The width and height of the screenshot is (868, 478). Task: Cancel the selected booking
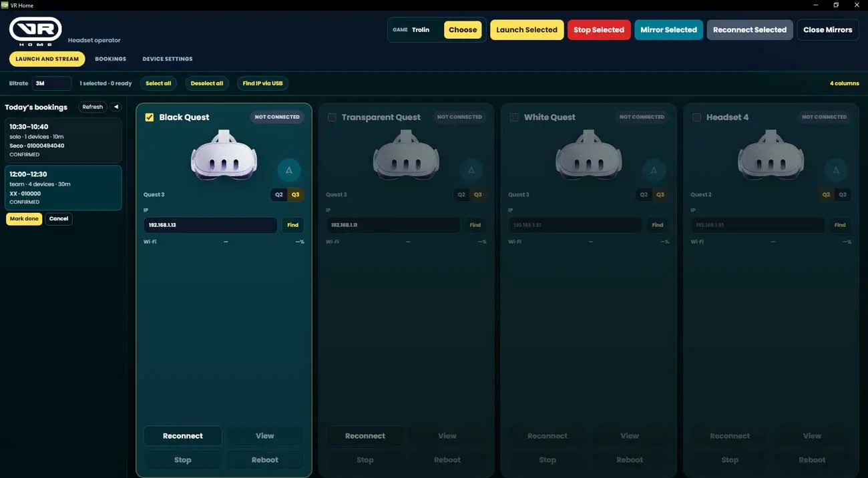pos(59,218)
